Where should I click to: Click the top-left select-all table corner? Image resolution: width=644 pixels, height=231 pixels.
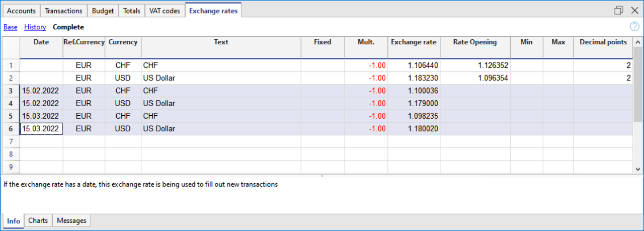(x=11, y=48)
